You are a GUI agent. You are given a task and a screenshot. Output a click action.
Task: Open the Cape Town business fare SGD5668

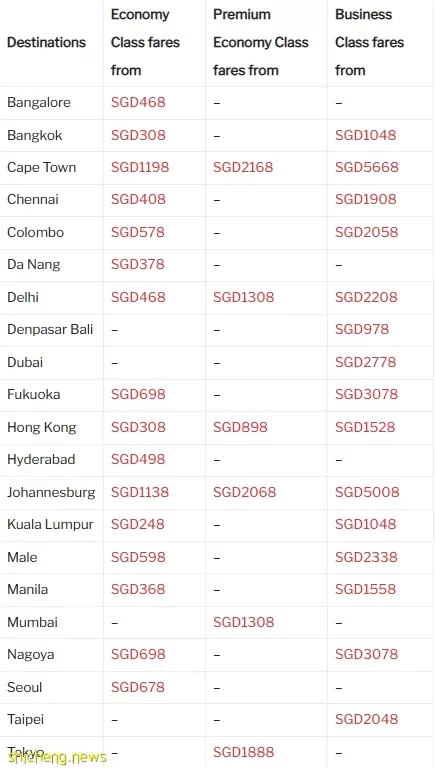pos(367,168)
